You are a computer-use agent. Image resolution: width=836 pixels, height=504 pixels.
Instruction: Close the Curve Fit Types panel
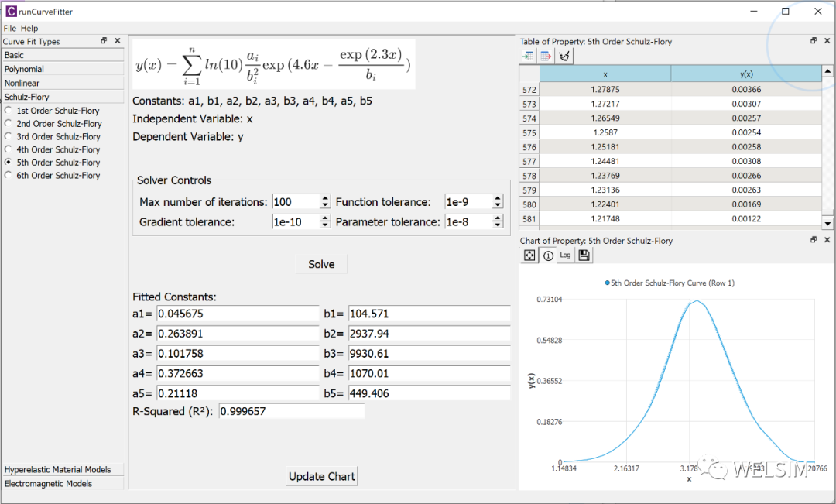pyautogui.click(x=118, y=40)
